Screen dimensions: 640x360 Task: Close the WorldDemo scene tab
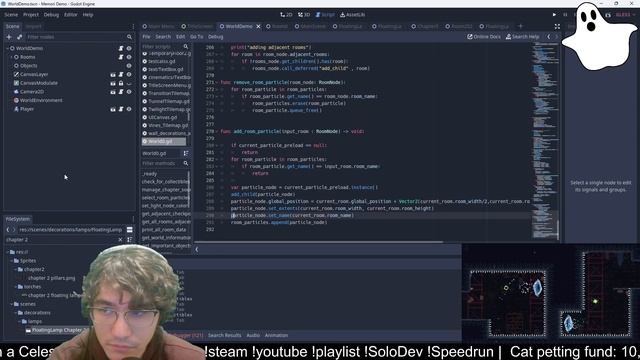[x=258, y=26]
